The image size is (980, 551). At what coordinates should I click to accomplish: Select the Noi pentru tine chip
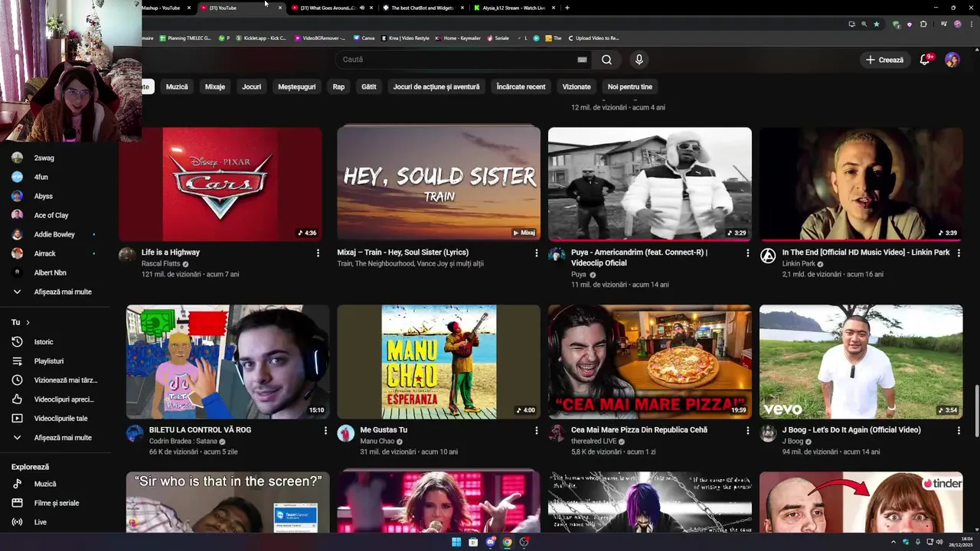coord(630,86)
